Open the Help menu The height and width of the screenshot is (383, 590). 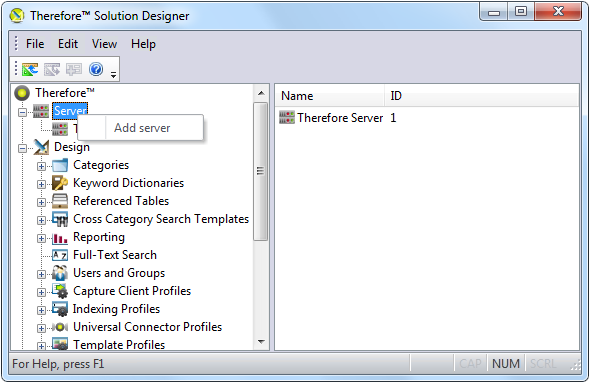coord(143,44)
